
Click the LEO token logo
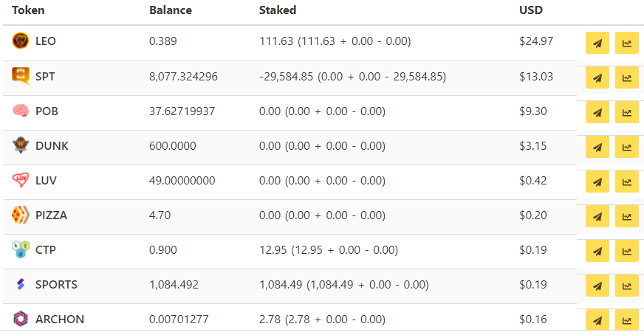pyautogui.click(x=20, y=41)
